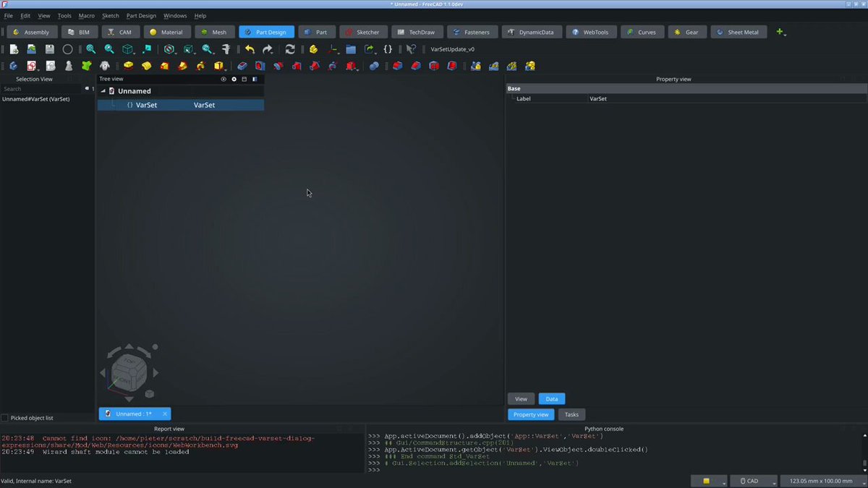Select the Pocket tool
868x488 pixels.
(x=242, y=66)
